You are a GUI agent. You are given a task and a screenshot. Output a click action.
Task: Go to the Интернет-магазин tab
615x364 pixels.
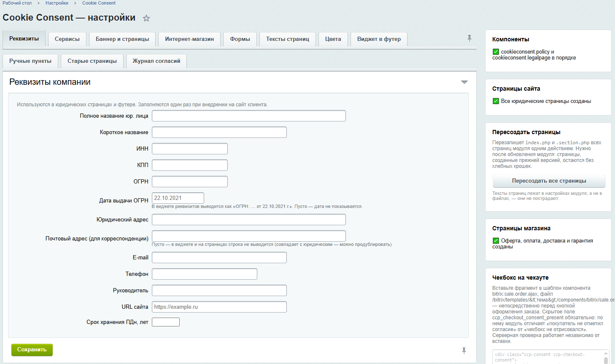point(189,39)
